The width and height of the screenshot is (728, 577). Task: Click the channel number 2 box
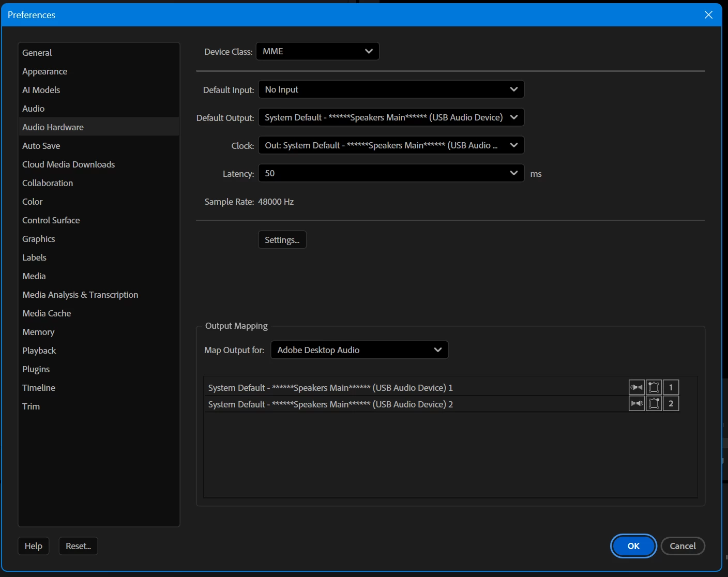coord(671,404)
